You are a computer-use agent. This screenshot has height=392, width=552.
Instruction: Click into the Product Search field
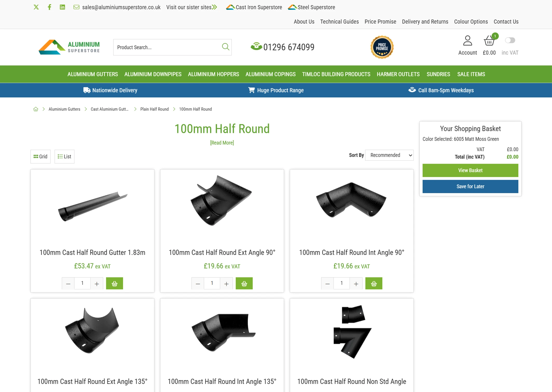click(x=166, y=47)
